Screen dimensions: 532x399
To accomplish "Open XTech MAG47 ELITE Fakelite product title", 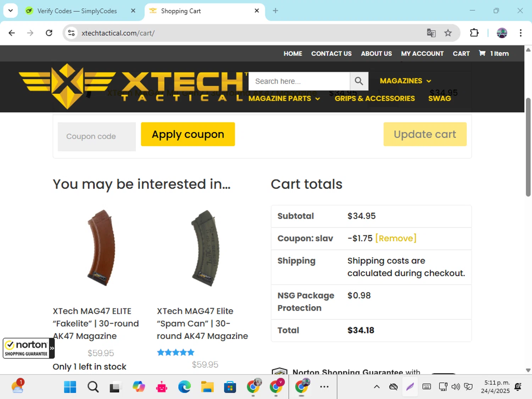I will (x=96, y=323).
